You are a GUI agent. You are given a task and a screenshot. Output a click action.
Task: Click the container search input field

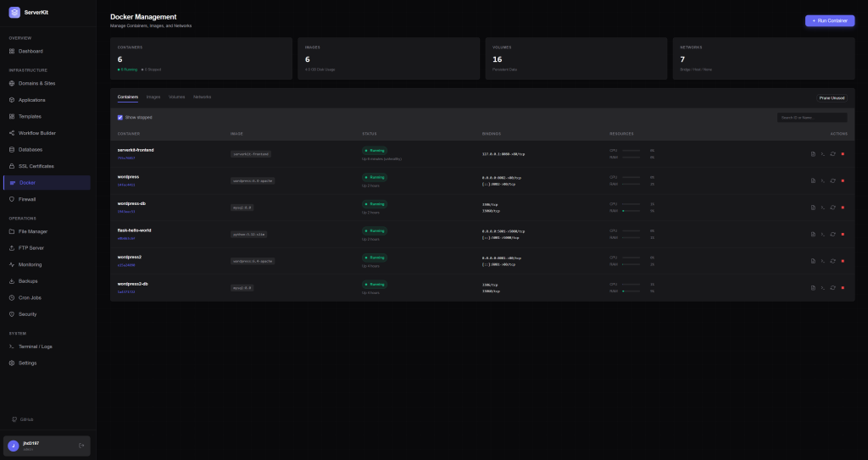811,118
